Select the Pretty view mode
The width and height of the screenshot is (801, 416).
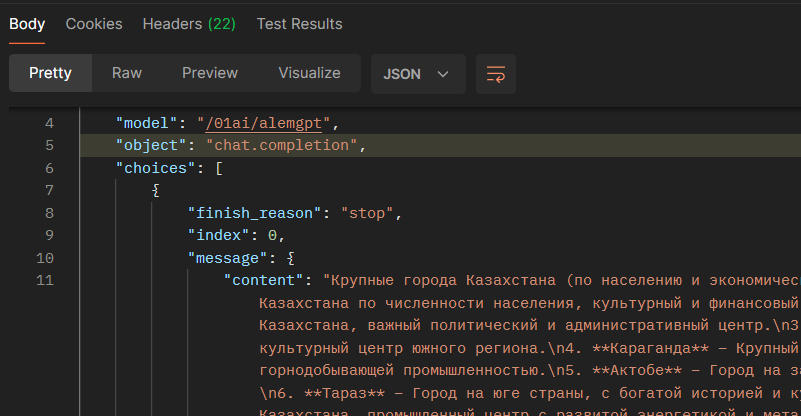click(50, 73)
